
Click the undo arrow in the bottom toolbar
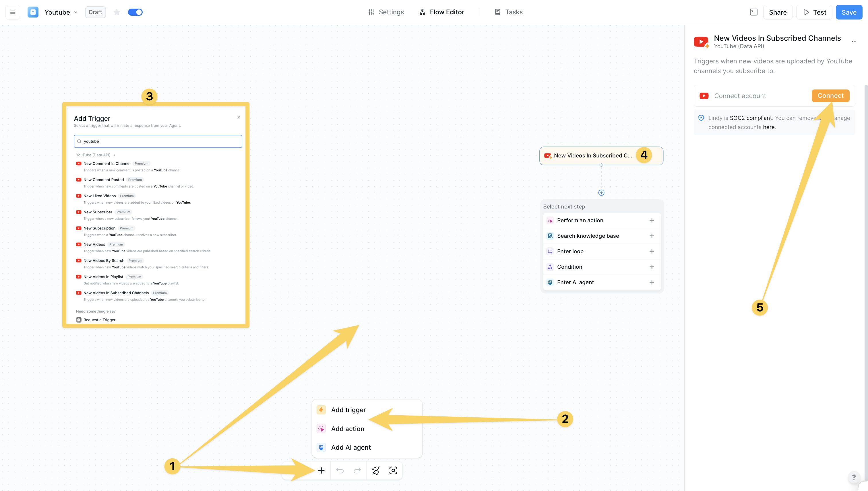tap(340, 470)
